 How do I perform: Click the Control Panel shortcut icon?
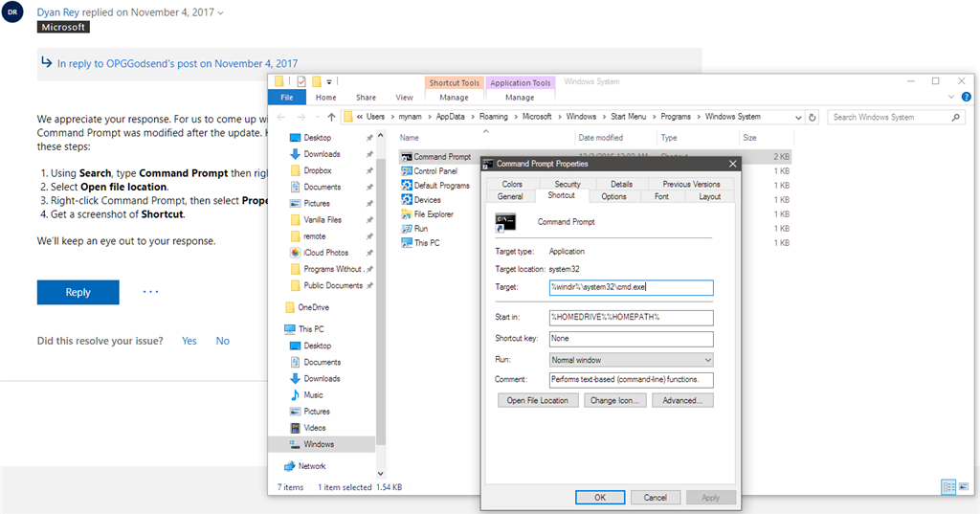pyautogui.click(x=406, y=170)
